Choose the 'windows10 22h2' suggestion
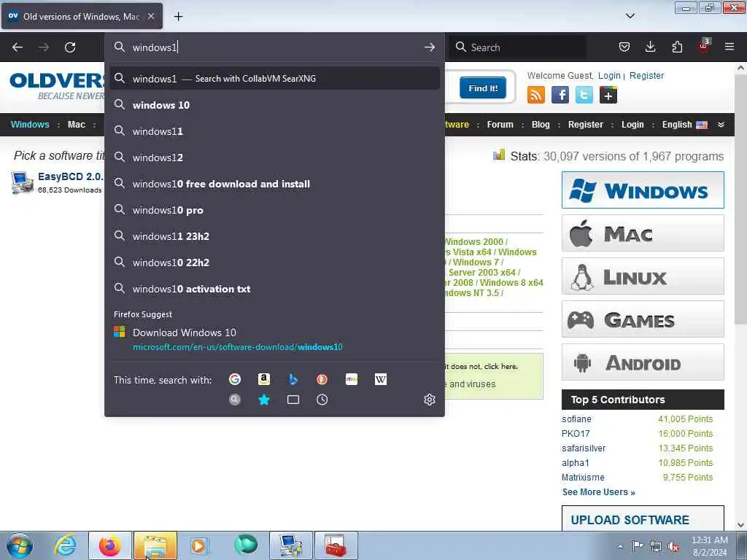Viewport: 747px width, 560px height. tap(274, 262)
